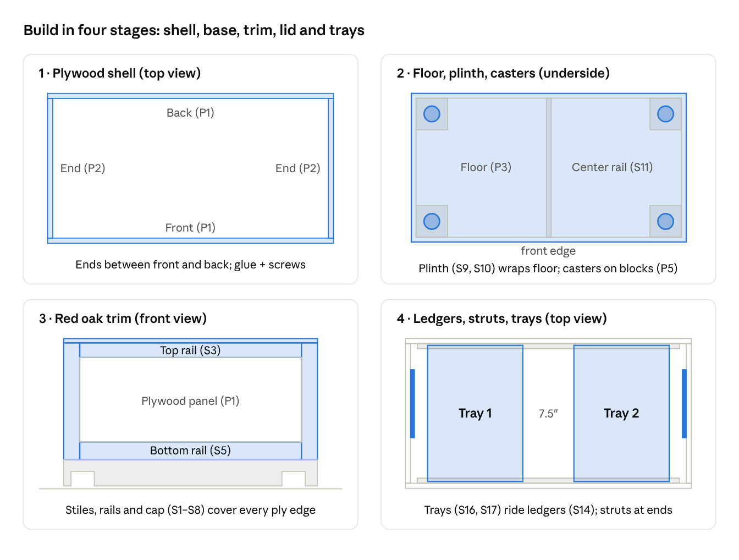
Task: Select the "2 · Floor, plinth, casters (underside)" heading
Action: coord(503,73)
